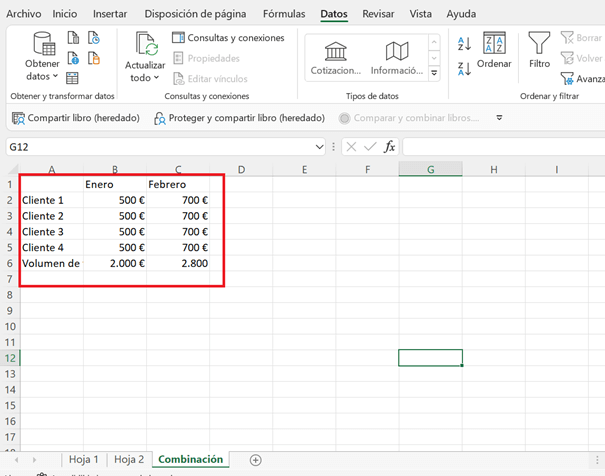This screenshot has width=605, height=476.
Task: Select the Cotizaciones data type
Action: tap(336, 59)
